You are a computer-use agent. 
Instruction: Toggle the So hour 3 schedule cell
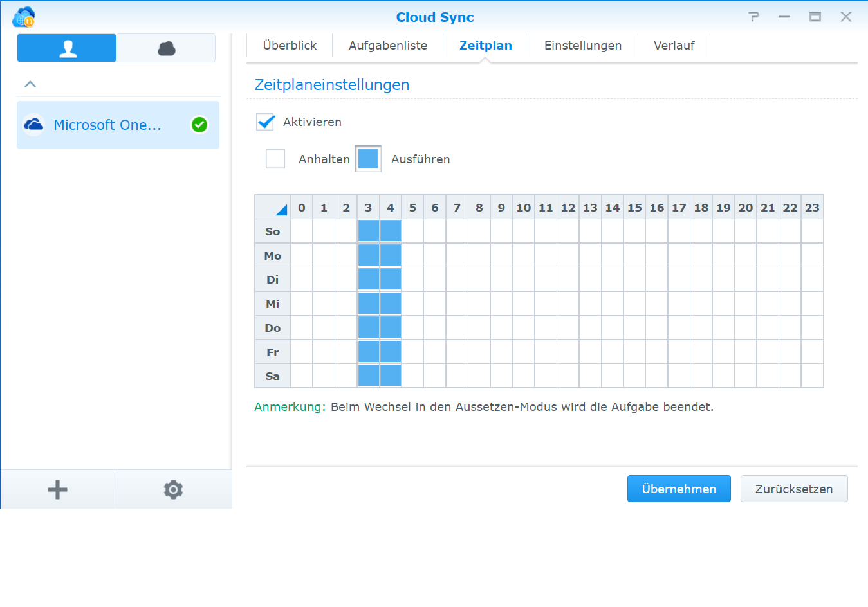click(x=368, y=231)
